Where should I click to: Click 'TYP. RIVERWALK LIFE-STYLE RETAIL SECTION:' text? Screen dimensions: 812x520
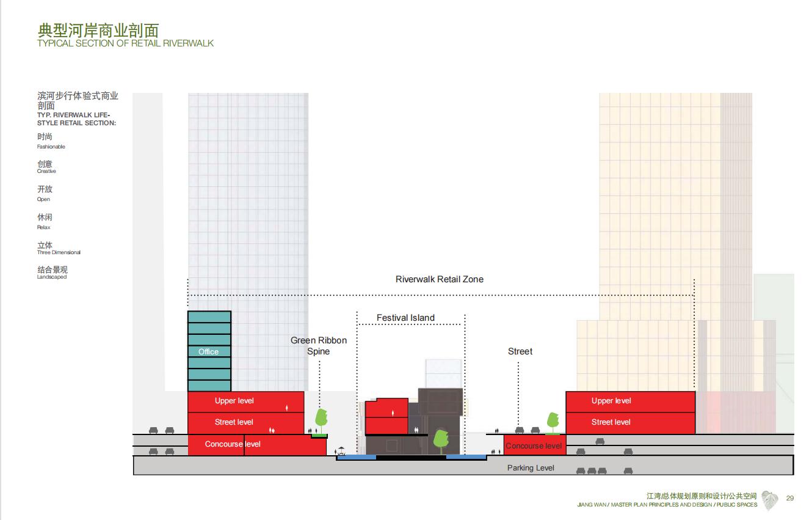(x=76, y=119)
